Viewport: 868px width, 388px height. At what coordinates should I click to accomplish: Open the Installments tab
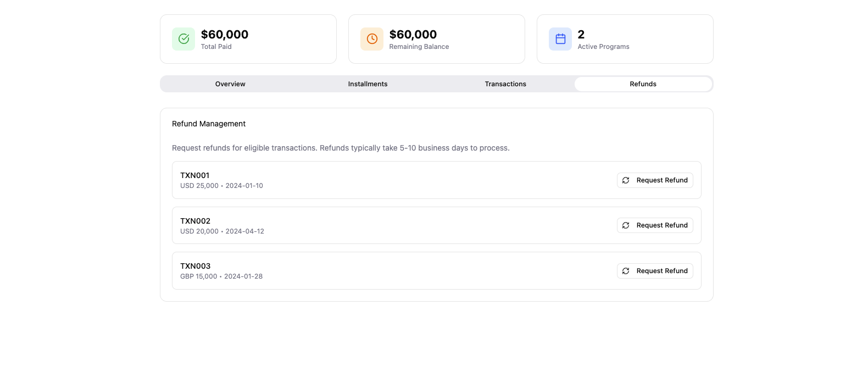click(368, 84)
